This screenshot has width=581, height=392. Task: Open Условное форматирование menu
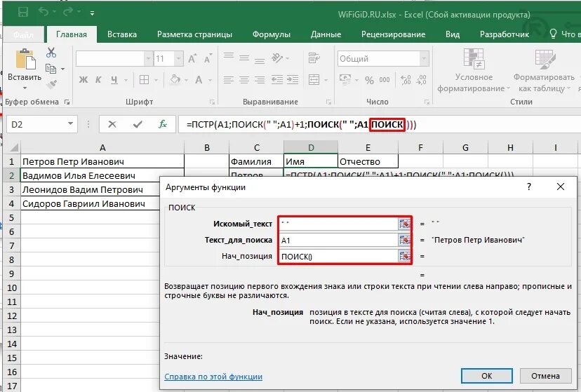coord(474,70)
